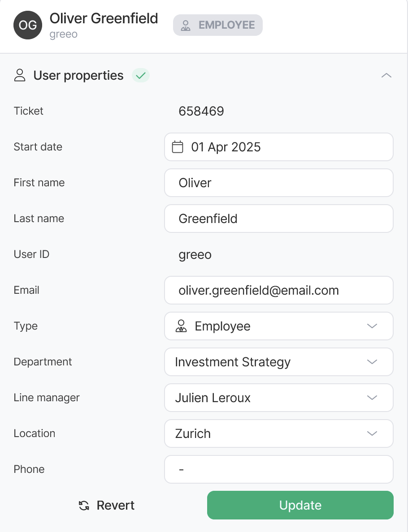
Task: Select the Start date 01 Apr 2025 field
Action: (287, 147)
